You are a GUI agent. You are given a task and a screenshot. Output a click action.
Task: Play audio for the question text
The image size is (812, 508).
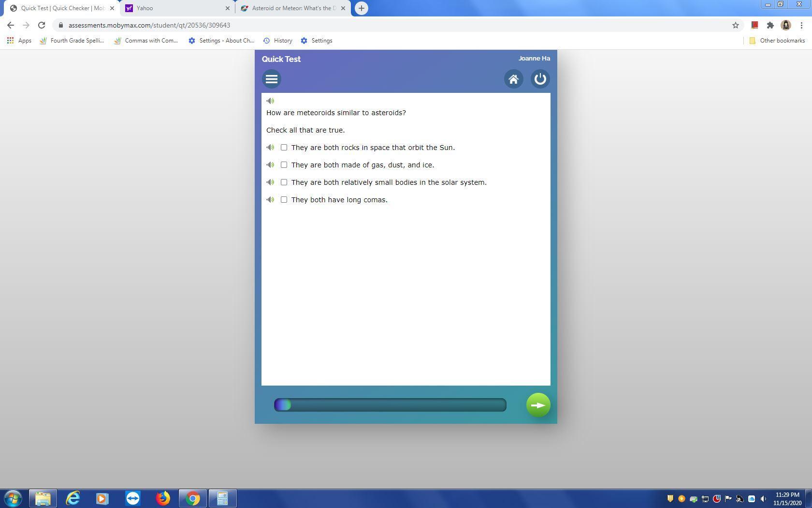270,101
